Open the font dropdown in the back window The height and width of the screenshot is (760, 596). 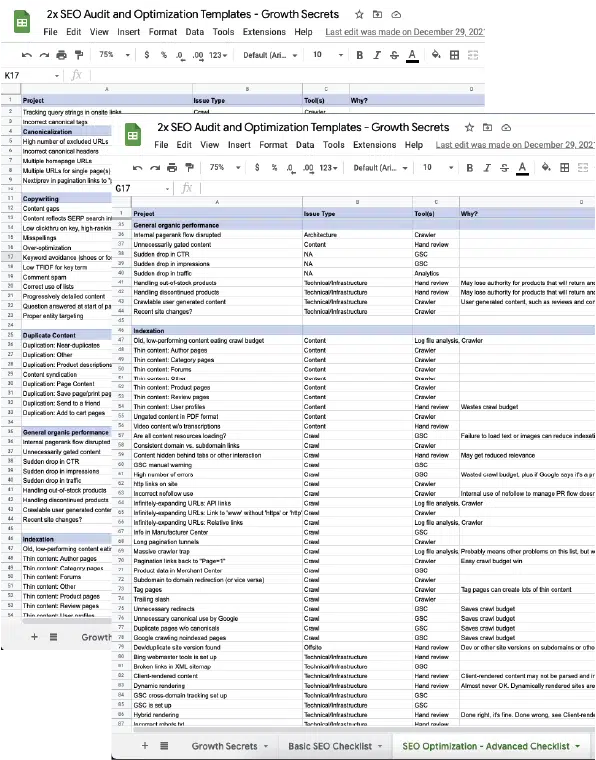269,55
